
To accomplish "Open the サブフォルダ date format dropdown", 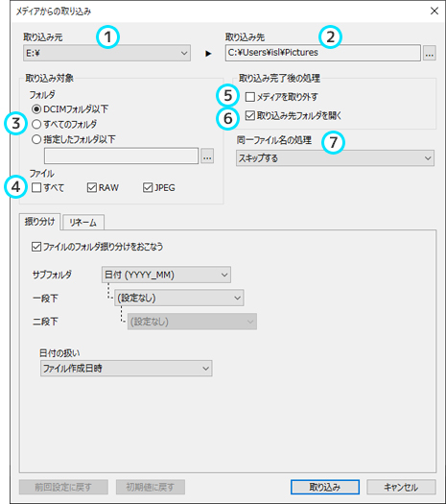I will (166, 275).
